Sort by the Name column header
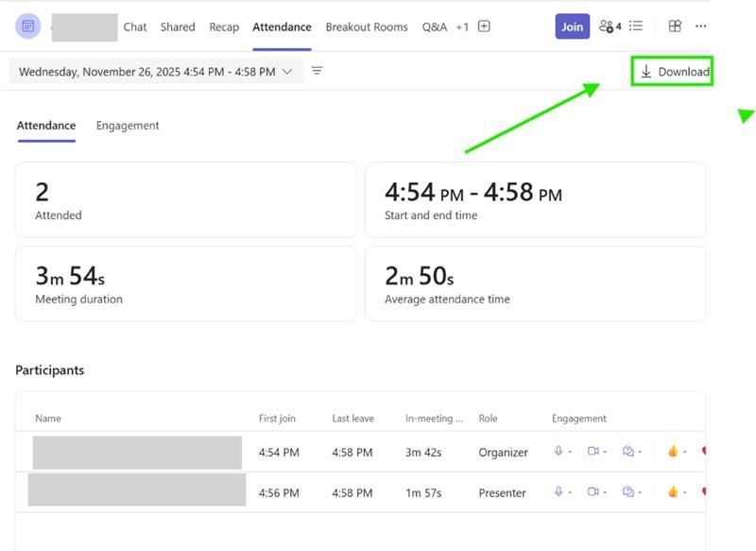The width and height of the screenshot is (756, 551). tap(48, 418)
